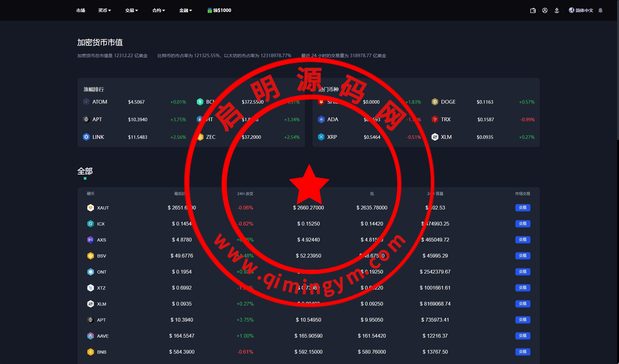Click the BNB coin icon in table
The height and width of the screenshot is (364, 619).
pos(90,352)
